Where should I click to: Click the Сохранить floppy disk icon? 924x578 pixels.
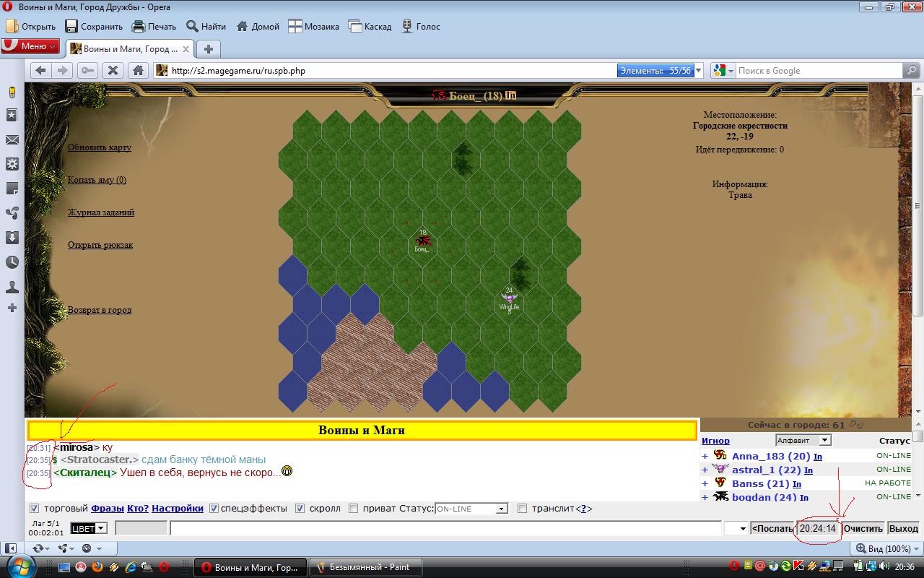pyautogui.click(x=71, y=26)
